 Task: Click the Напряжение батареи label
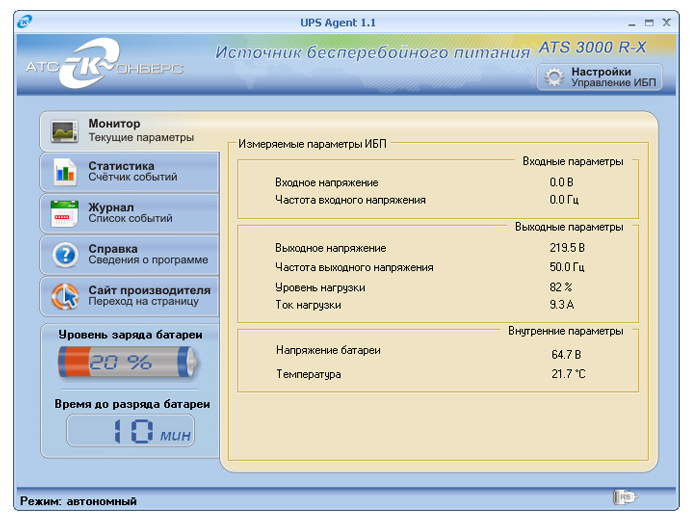(x=328, y=350)
